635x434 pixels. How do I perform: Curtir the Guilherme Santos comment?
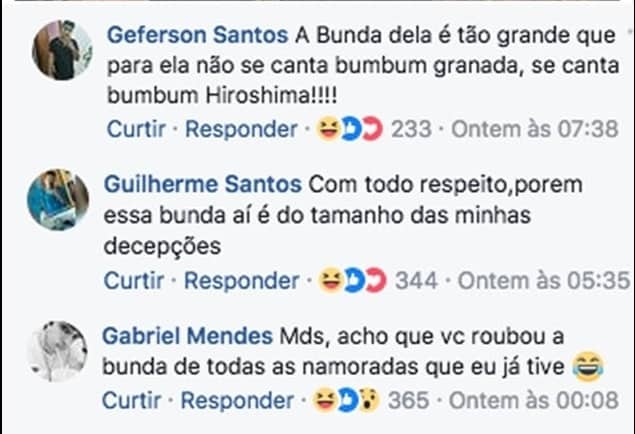[134, 281]
